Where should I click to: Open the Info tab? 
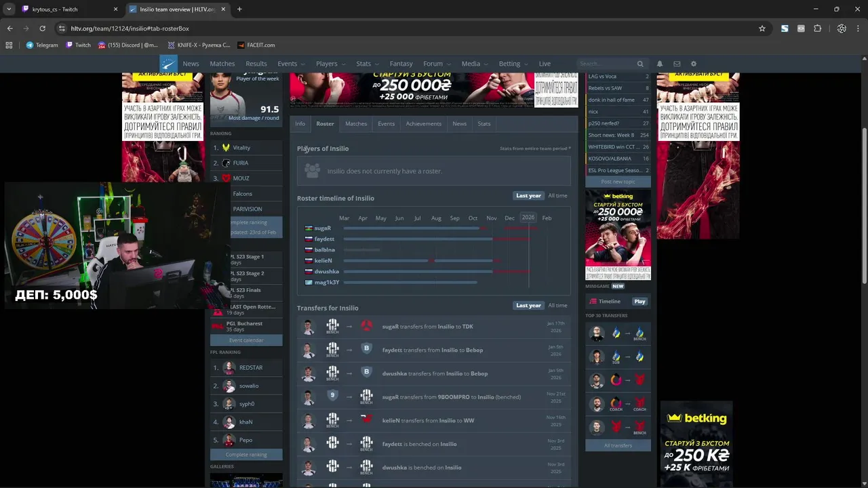pyautogui.click(x=300, y=123)
